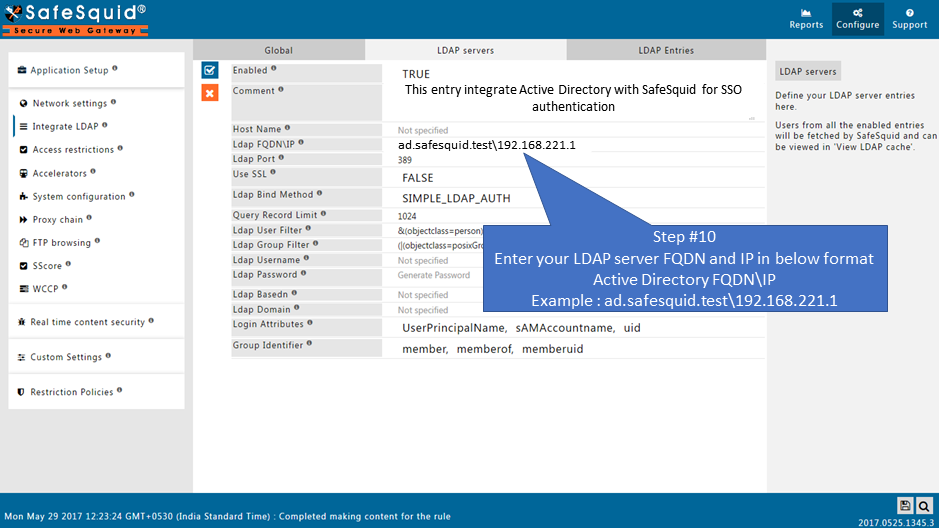Click the Host Name field
The width and height of the screenshot is (939, 528).
[x=574, y=130]
